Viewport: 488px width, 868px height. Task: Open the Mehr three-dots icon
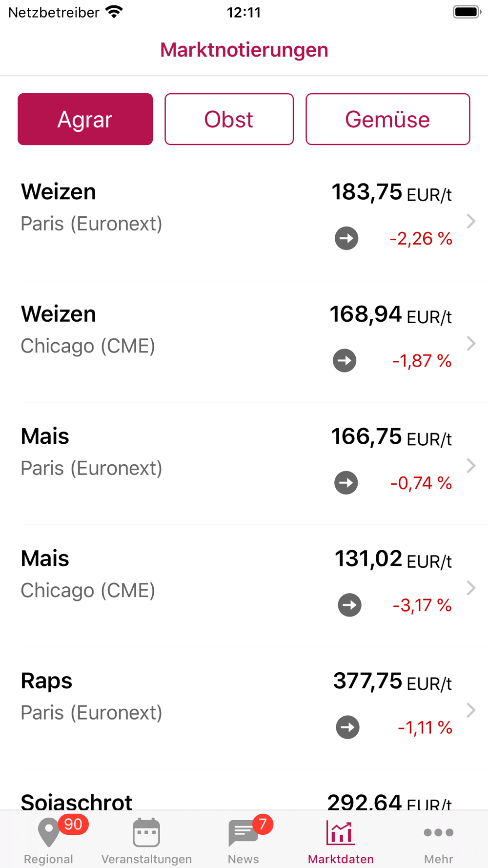(438, 833)
